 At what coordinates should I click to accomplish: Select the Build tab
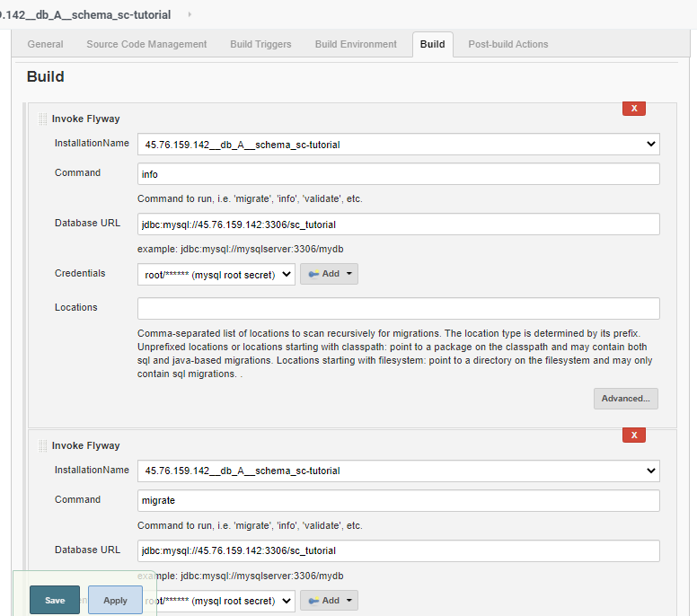[433, 44]
